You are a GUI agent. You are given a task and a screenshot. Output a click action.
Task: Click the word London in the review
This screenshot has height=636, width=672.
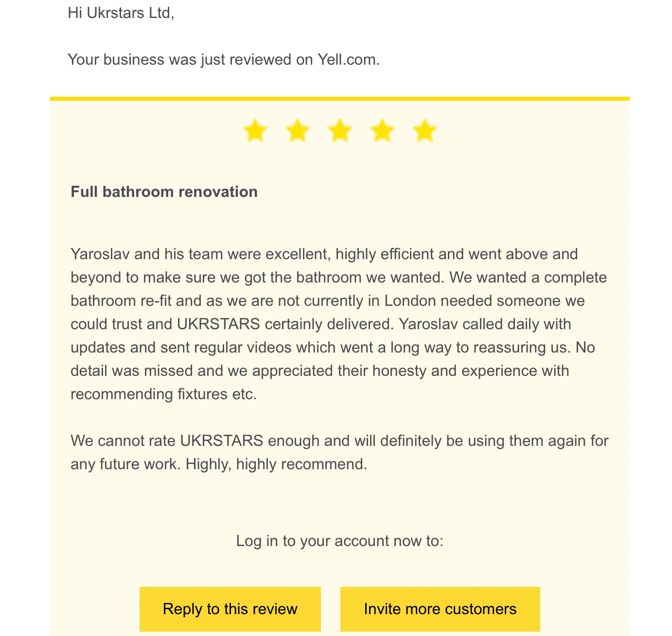(x=410, y=300)
